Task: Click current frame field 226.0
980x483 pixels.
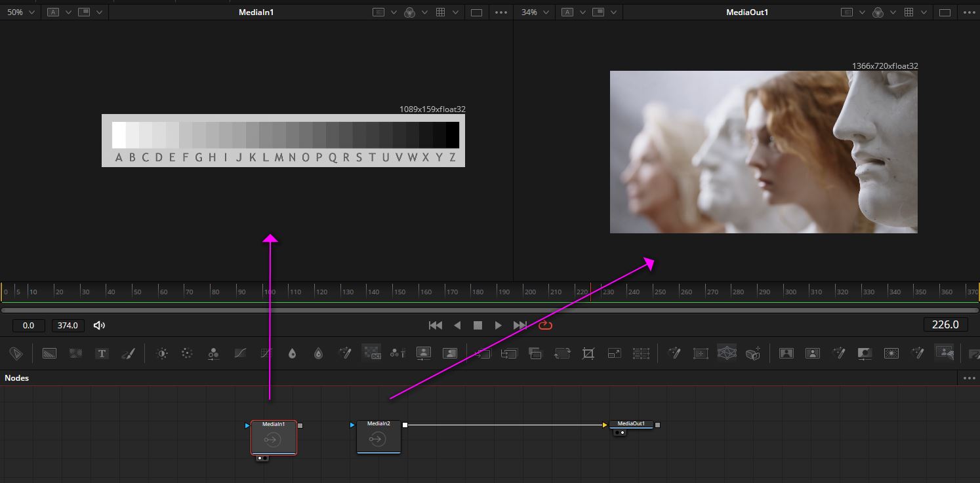Action: (x=945, y=324)
